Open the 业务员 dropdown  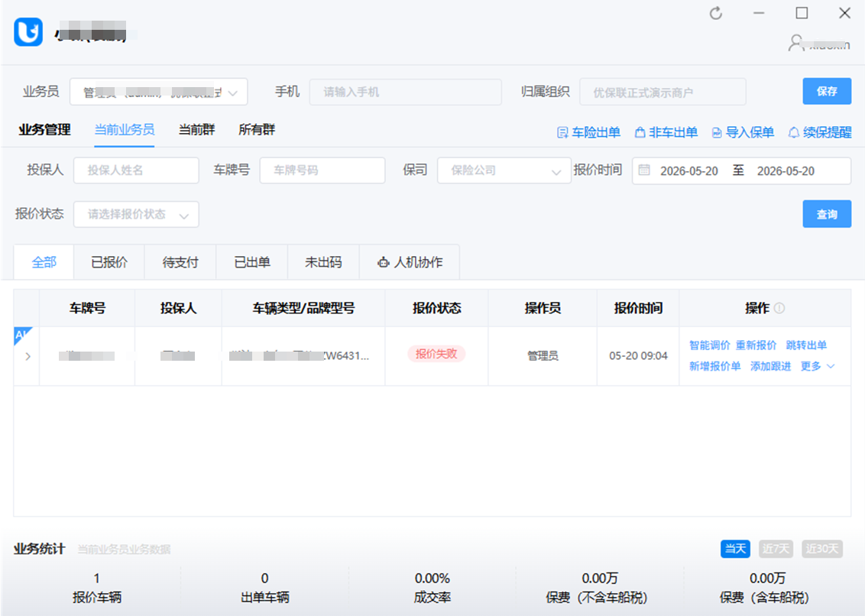coord(158,92)
